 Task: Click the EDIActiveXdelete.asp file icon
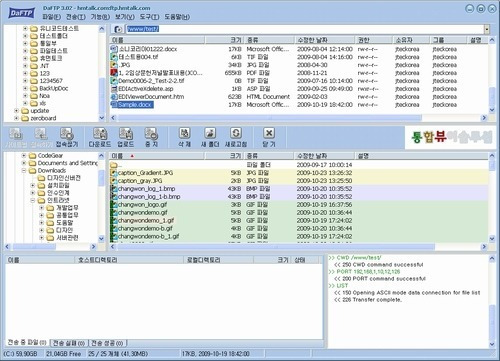point(114,89)
